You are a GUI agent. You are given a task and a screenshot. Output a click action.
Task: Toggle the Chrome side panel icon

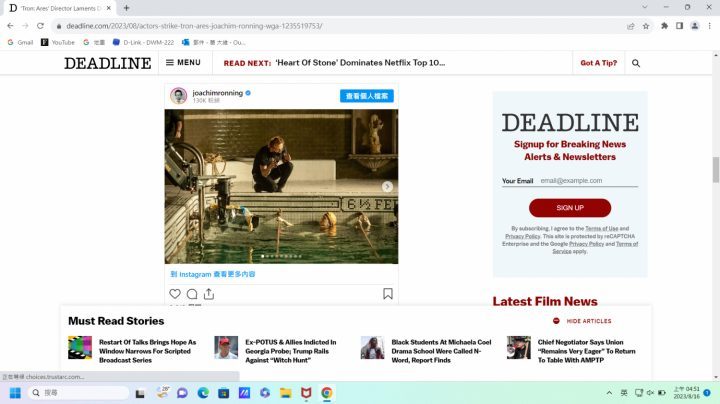[x=679, y=26]
